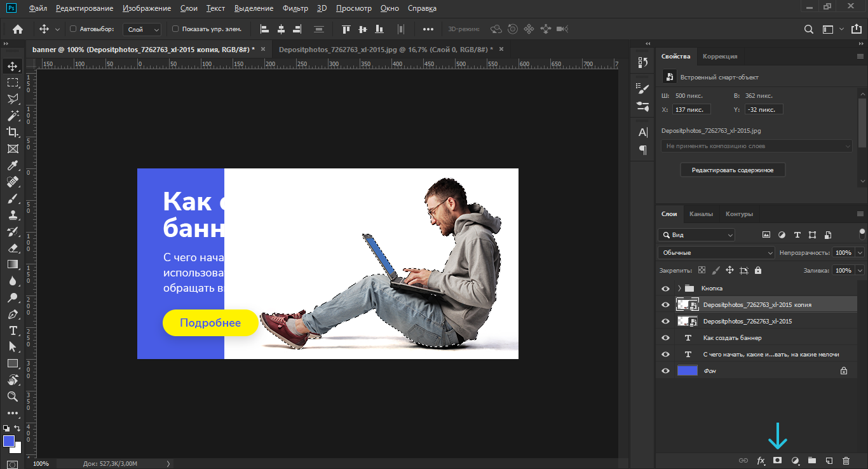Expand the Кнопка layer group
The height and width of the screenshot is (469, 868).
tap(679, 288)
